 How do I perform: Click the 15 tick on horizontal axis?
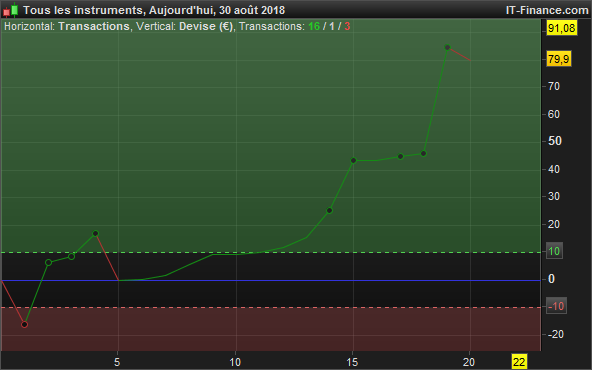click(x=352, y=362)
